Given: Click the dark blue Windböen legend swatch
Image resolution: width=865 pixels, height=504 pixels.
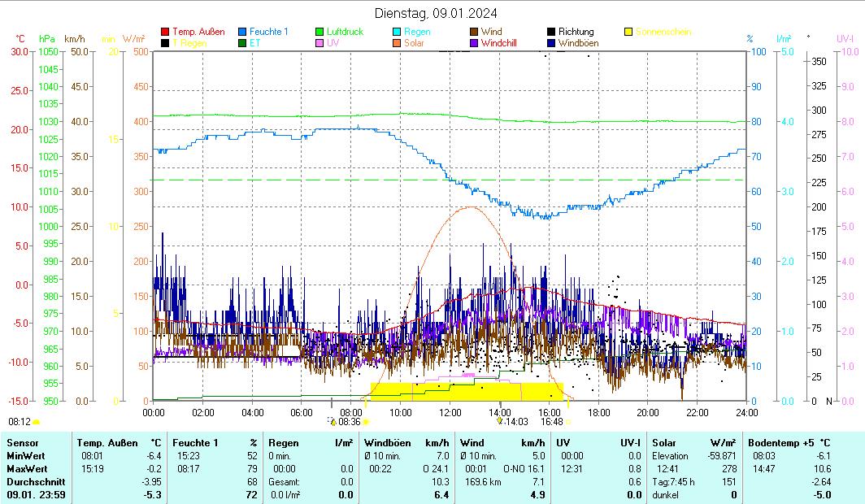Looking at the screenshot, I should coord(551,43).
